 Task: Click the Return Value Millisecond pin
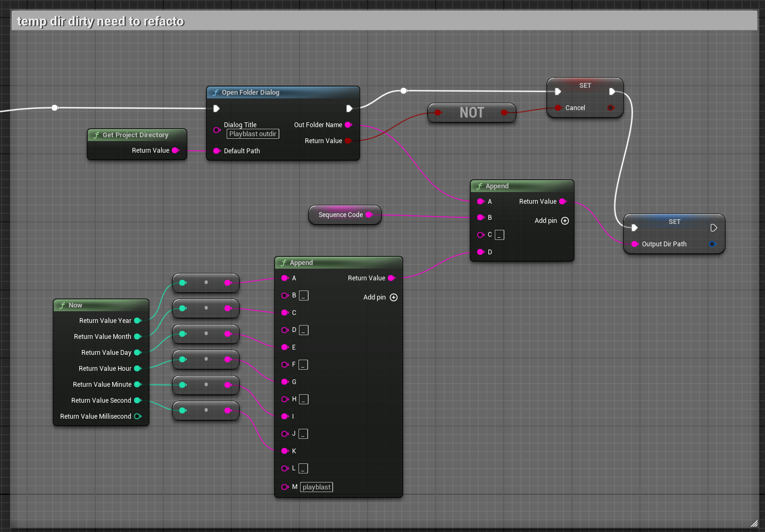[x=138, y=417]
